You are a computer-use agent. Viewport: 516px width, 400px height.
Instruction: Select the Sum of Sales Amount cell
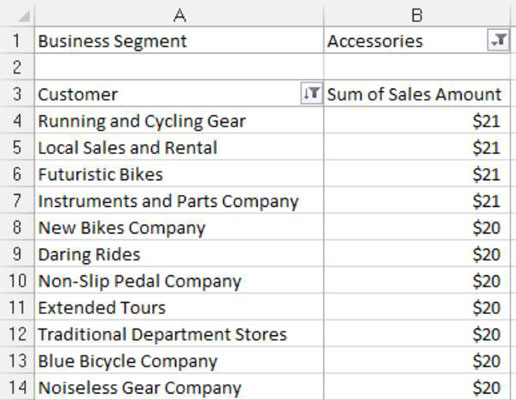click(x=417, y=94)
